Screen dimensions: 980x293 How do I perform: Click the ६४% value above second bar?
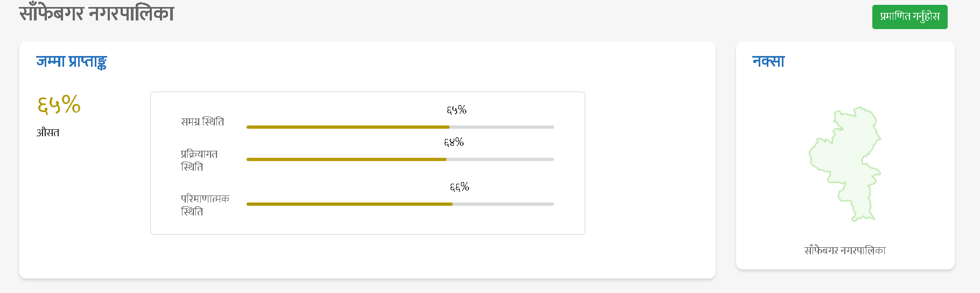[454, 142]
